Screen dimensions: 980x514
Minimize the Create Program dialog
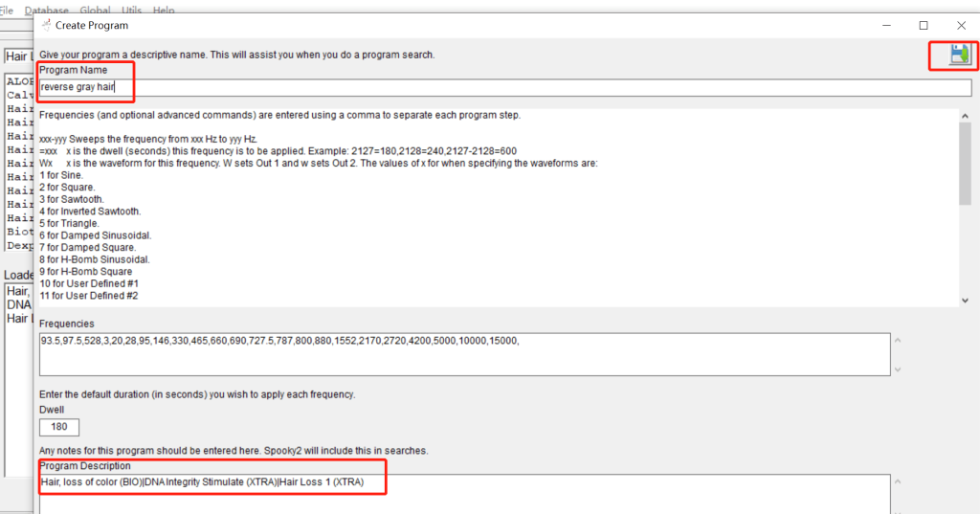pos(885,26)
